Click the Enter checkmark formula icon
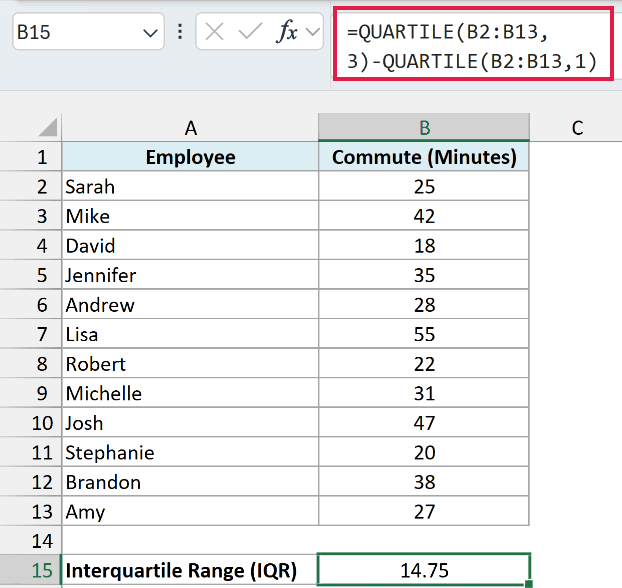Image resolution: width=622 pixels, height=588 pixels. click(x=250, y=32)
